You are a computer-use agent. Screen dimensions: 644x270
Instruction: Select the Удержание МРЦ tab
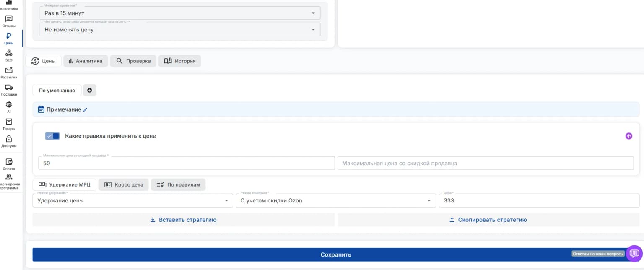pyautogui.click(x=64, y=184)
